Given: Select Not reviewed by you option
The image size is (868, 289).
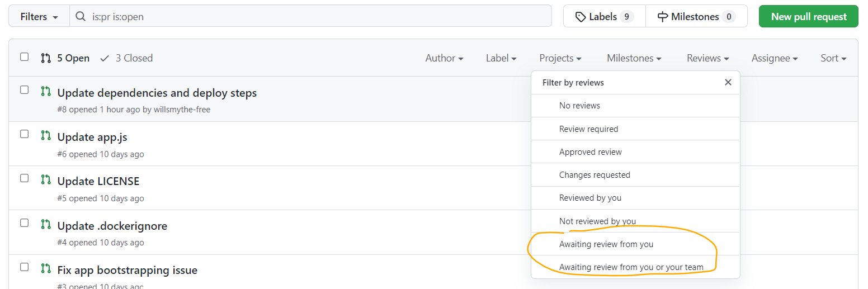Looking at the screenshot, I should [635, 221].
